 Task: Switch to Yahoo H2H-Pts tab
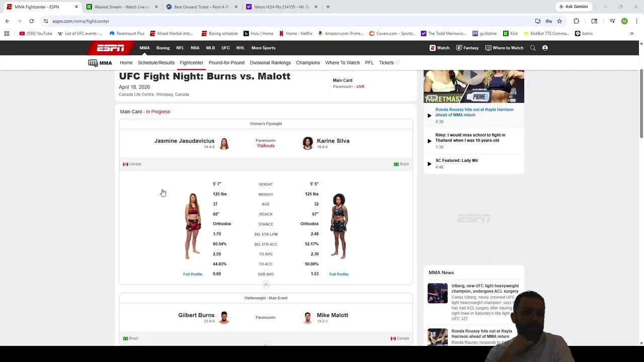coord(282,7)
